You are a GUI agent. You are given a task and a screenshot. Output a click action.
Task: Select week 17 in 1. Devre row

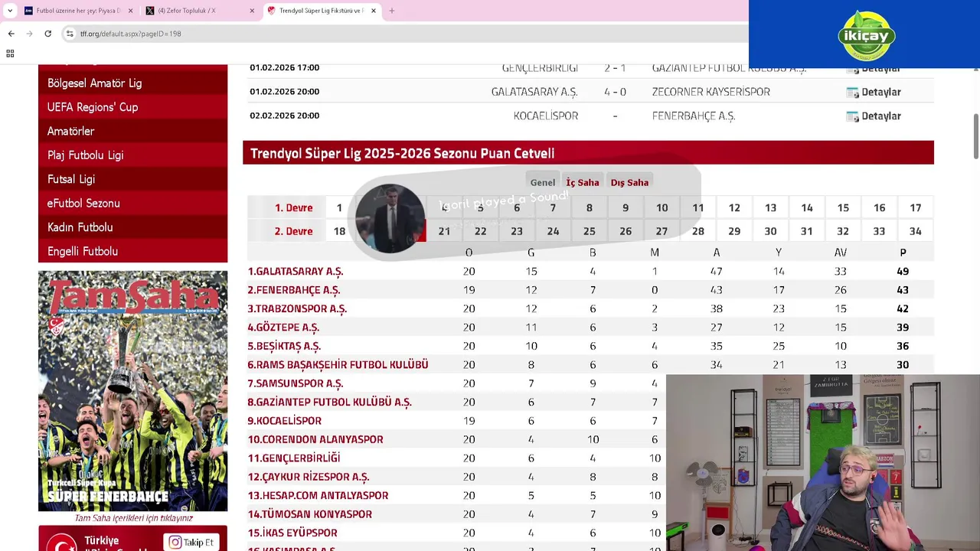click(x=916, y=207)
